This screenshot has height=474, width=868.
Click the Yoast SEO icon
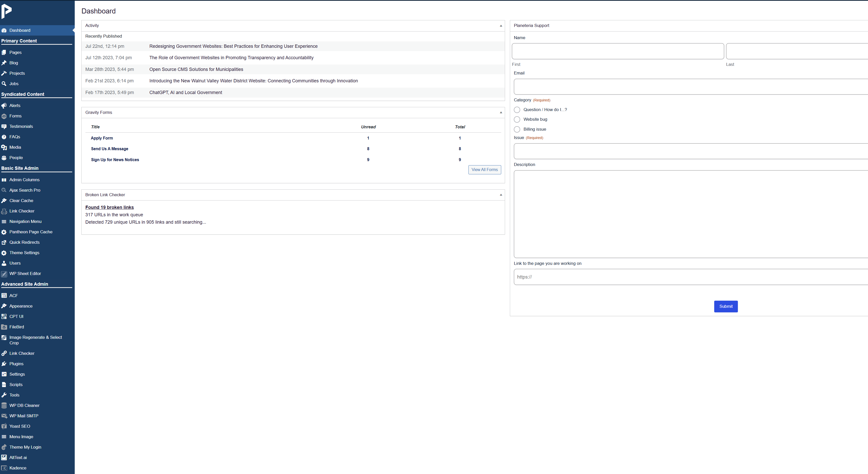(x=4, y=426)
